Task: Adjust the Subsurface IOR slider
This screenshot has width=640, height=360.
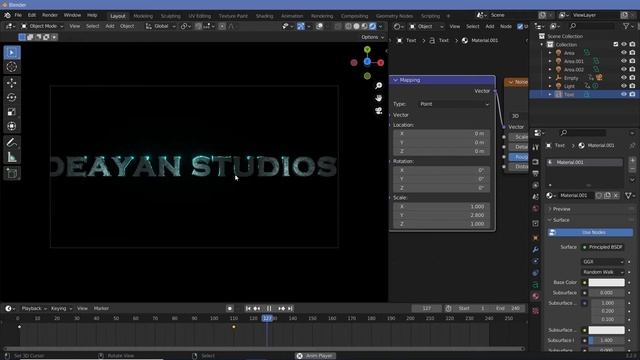Action: [607, 340]
